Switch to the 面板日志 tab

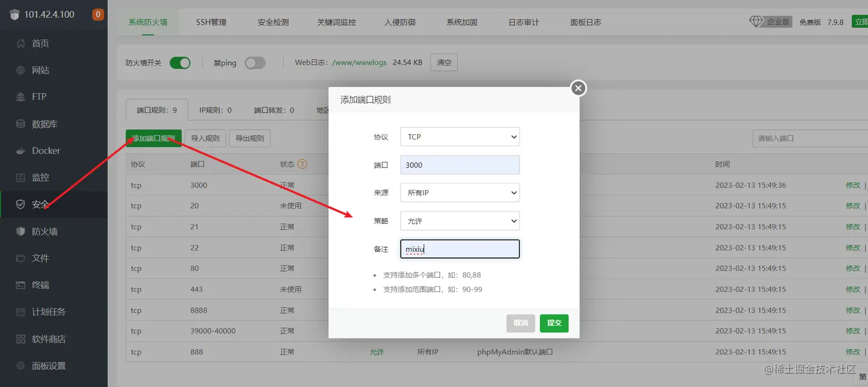pos(586,22)
